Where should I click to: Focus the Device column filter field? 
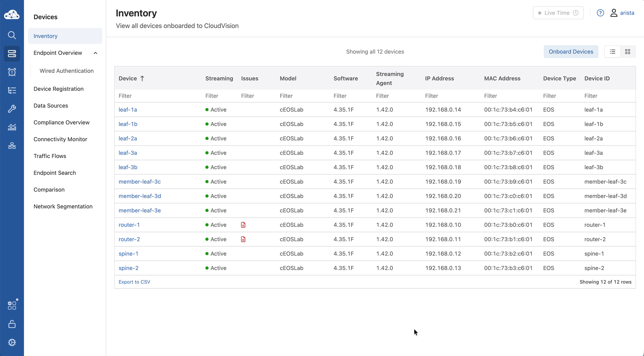(x=158, y=96)
